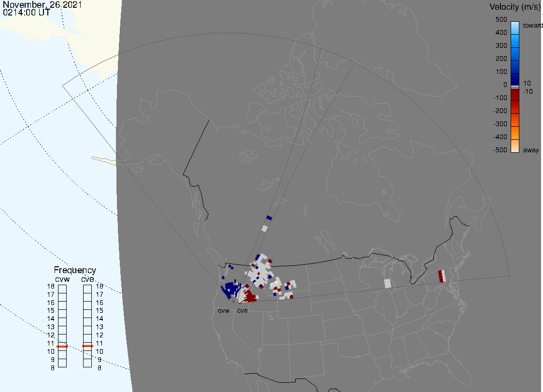Select the 0 tick label on velocity scale
Image resolution: width=543 pixels, height=392 pixels.
505,85
